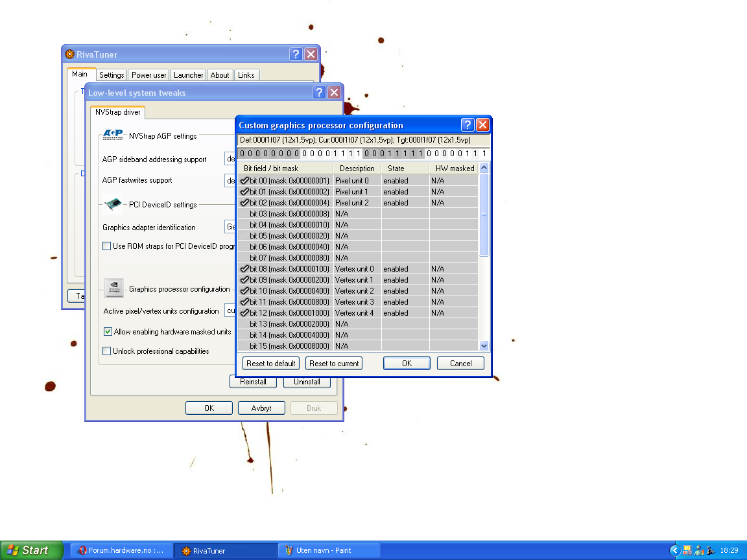Switch to the Main tab in RivaTuner

coord(80,74)
